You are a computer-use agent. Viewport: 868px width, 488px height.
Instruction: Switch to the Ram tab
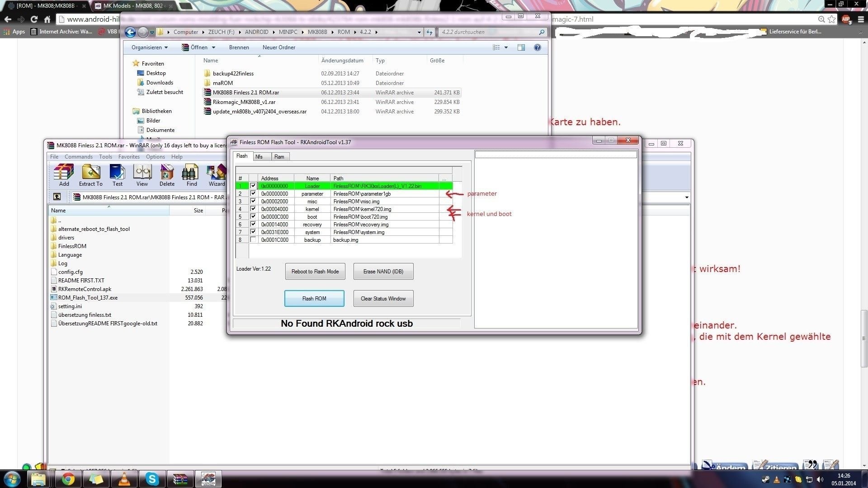[279, 157]
